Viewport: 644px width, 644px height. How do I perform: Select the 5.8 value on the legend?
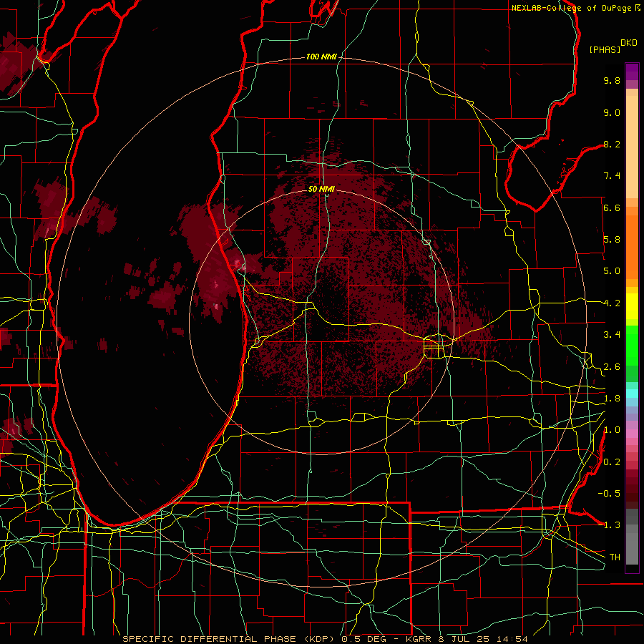pos(612,240)
